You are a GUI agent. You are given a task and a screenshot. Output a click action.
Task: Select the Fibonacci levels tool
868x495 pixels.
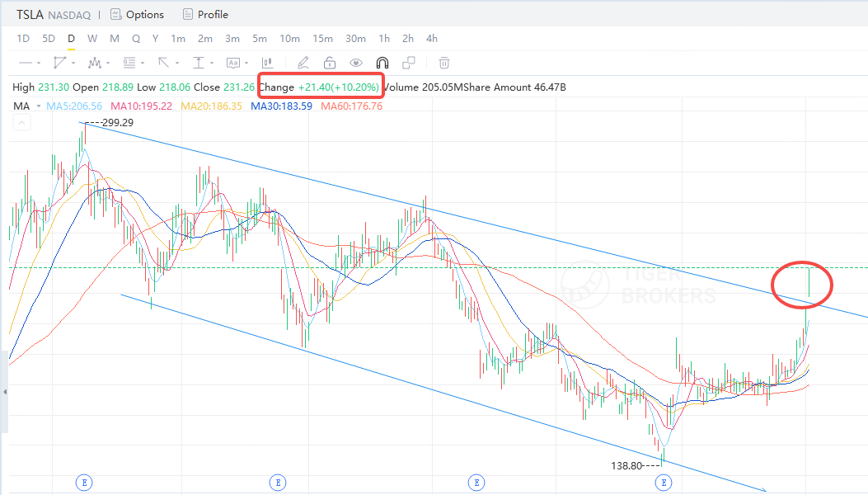pos(129,63)
